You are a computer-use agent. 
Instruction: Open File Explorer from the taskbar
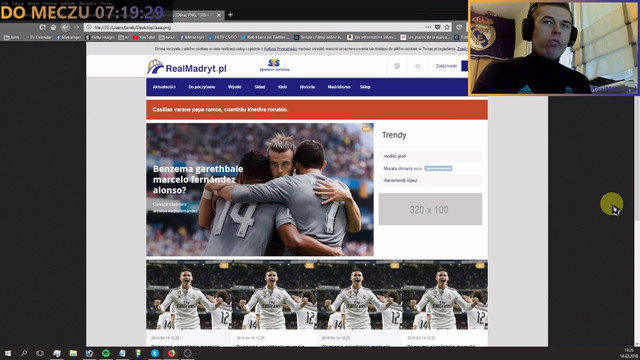pos(73,353)
